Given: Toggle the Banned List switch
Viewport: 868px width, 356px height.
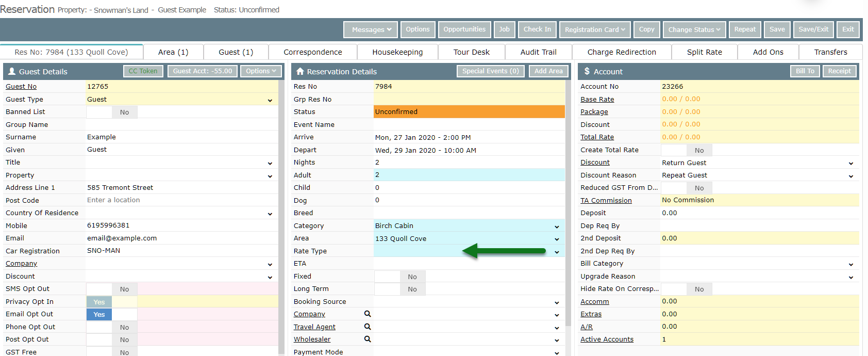Looking at the screenshot, I should click(x=112, y=112).
